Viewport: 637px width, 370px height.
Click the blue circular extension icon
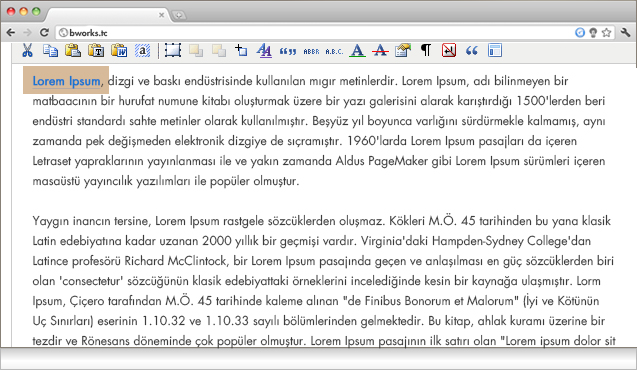pyautogui.click(x=580, y=32)
